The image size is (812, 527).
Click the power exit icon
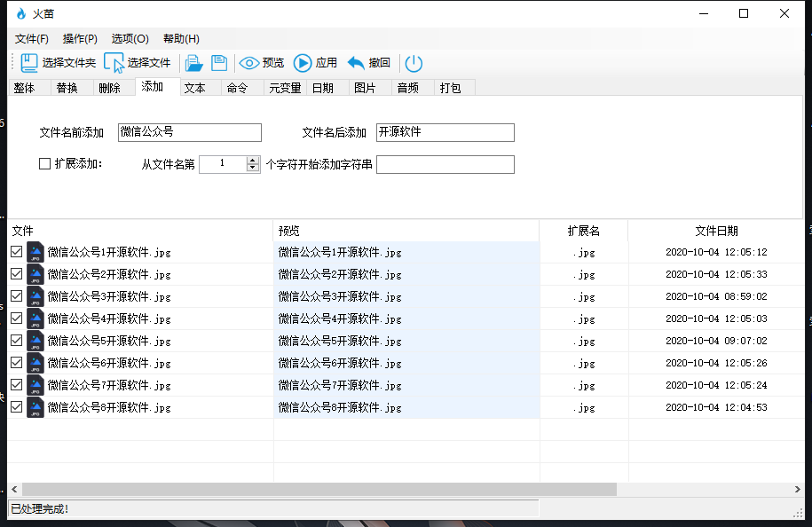tap(414, 63)
